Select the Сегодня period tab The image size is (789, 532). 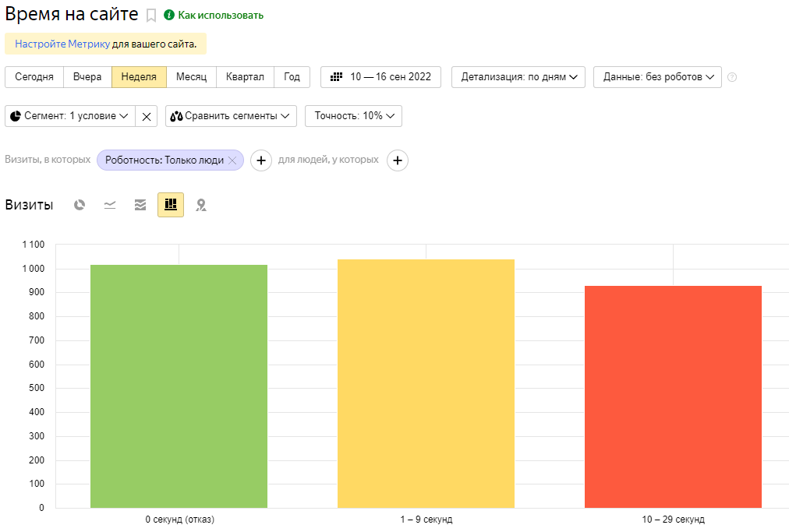tap(34, 77)
